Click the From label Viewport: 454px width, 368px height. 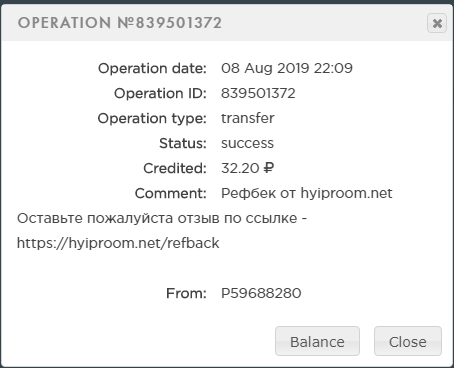pyautogui.click(x=186, y=293)
